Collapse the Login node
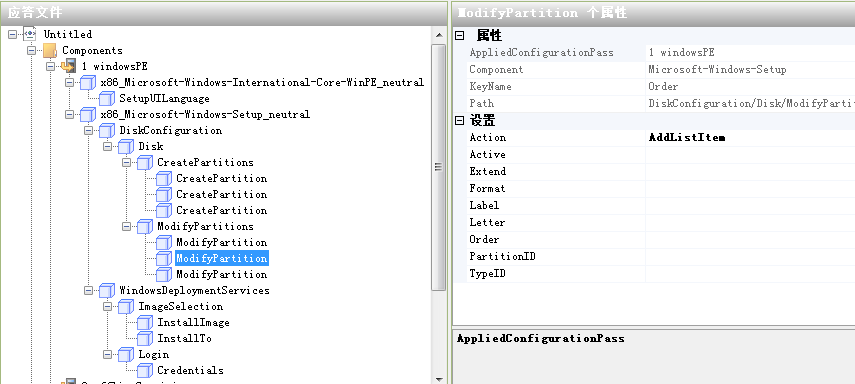The image size is (855, 384). point(107,354)
